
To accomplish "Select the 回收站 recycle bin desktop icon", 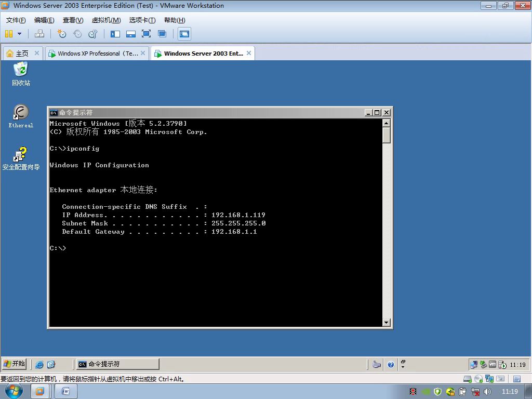I will click(x=21, y=74).
